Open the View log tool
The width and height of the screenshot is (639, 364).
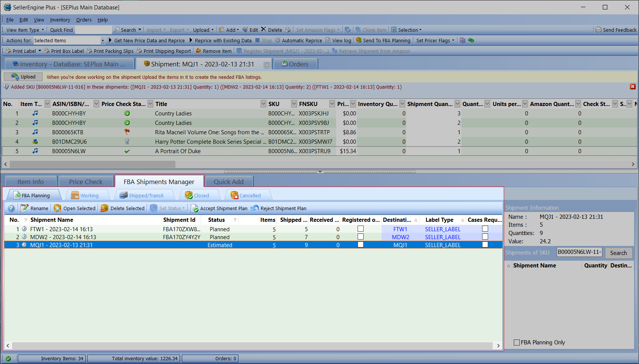click(x=338, y=40)
